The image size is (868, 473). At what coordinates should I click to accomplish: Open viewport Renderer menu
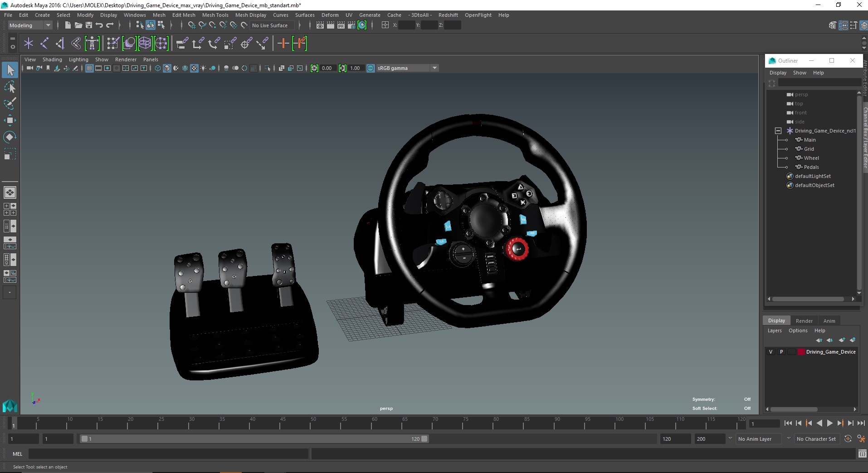coord(126,59)
